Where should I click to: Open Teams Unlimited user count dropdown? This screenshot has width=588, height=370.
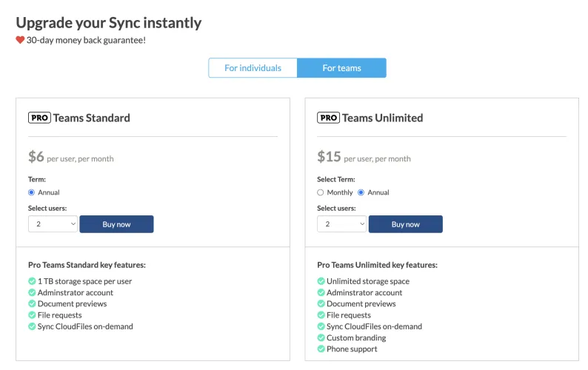341,224
